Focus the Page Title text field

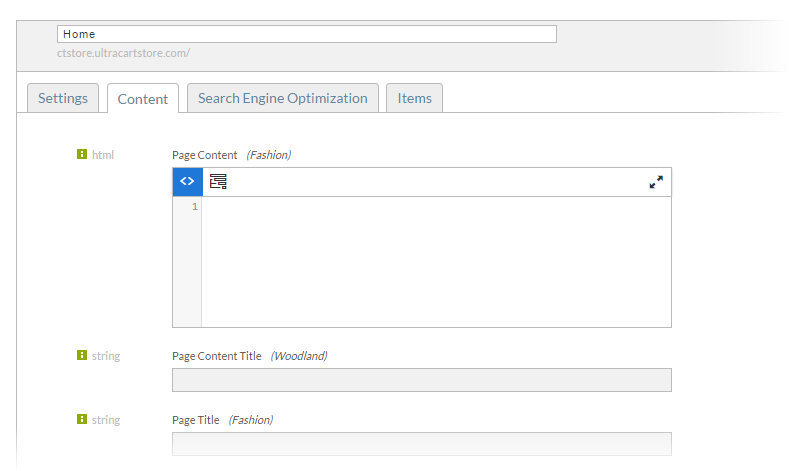[x=422, y=444]
